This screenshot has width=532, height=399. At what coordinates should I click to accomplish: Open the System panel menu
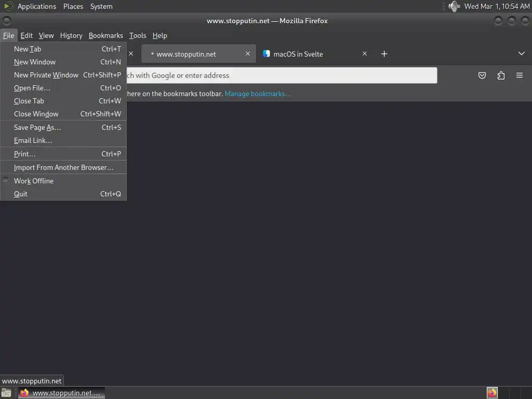(x=101, y=6)
